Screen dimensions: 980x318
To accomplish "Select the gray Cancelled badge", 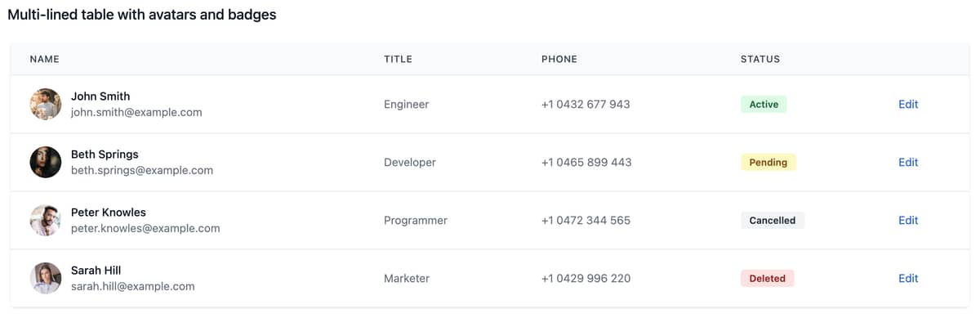I will tap(773, 220).
